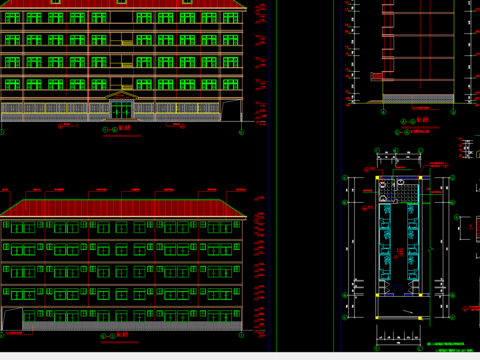Select the notes text below the room plan
This screenshot has height=360, width=480.
(450, 347)
